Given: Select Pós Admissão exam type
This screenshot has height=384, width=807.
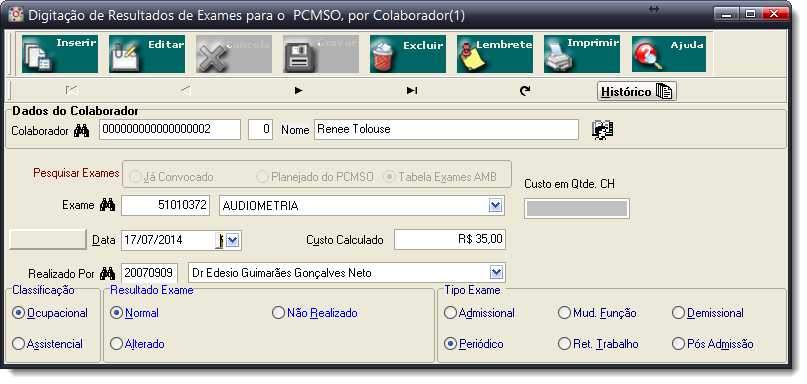Looking at the screenshot, I should (713, 344).
